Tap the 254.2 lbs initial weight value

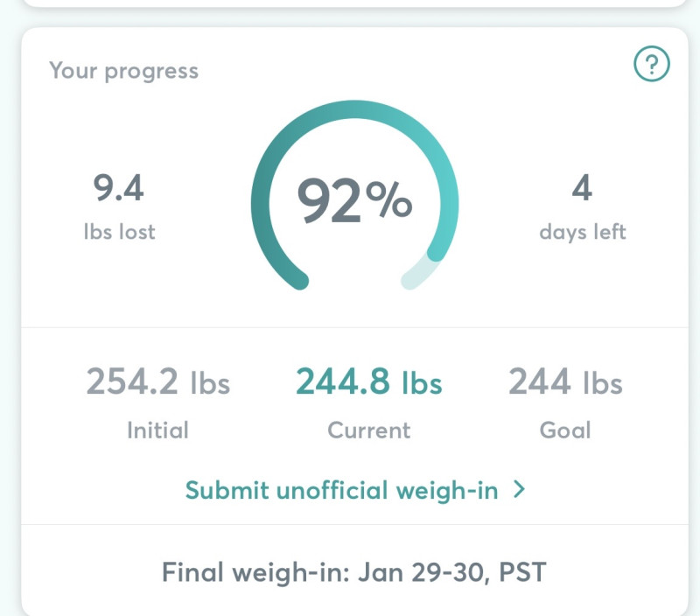coord(157,382)
